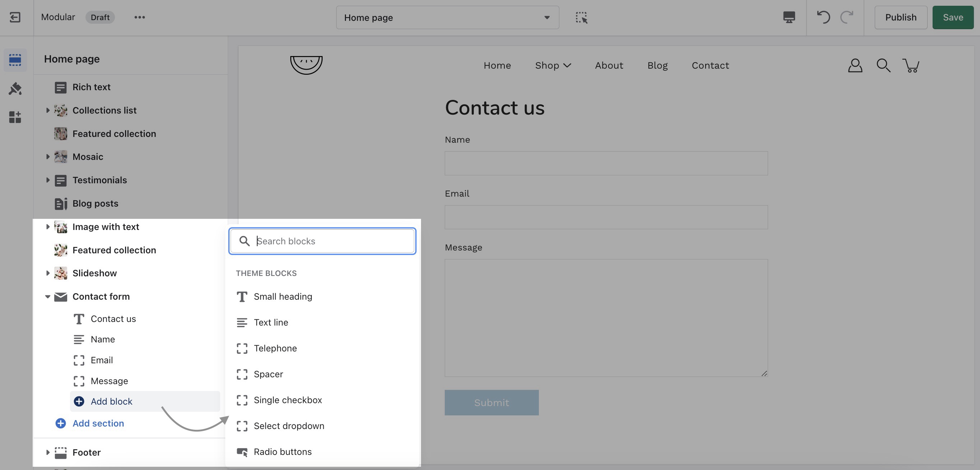Image resolution: width=980 pixels, height=470 pixels.
Task: Expand the Footer section
Action: (x=47, y=452)
